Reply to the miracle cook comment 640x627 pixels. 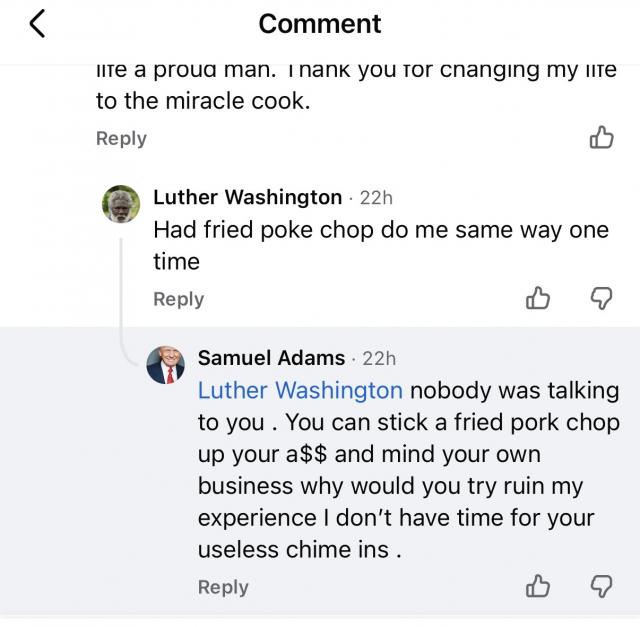121,139
